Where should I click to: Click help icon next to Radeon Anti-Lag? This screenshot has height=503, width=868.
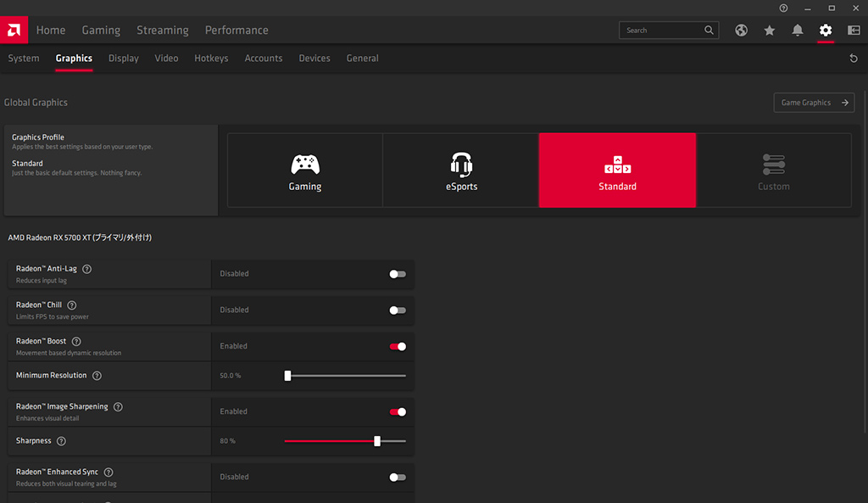(x=87, y=269)
